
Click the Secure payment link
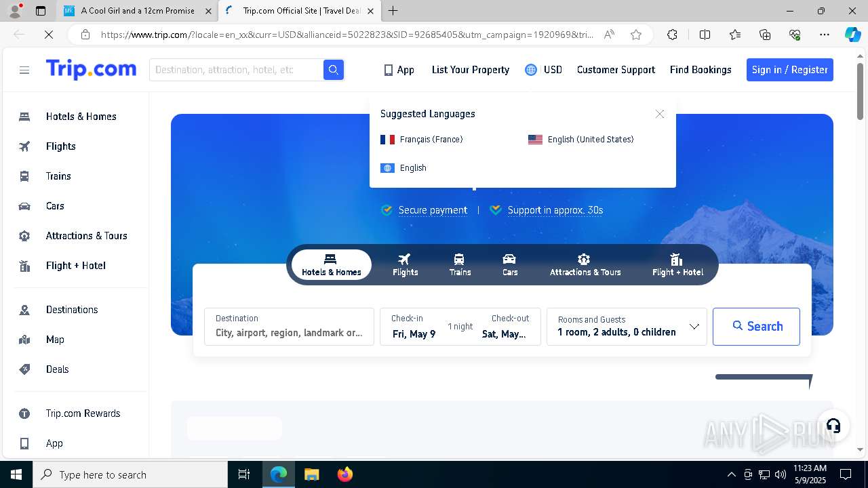tap(433, 210)
